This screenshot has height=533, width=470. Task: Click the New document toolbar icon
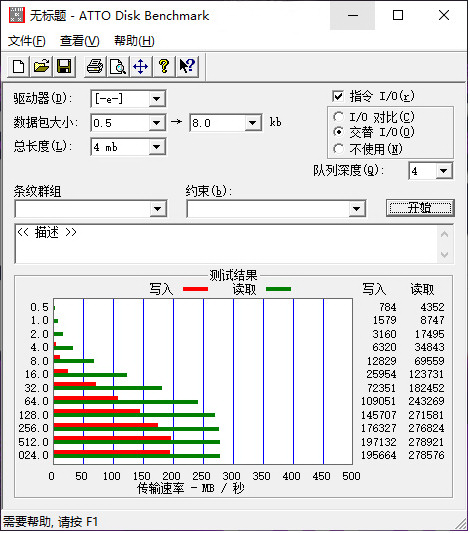coord(19,66)
